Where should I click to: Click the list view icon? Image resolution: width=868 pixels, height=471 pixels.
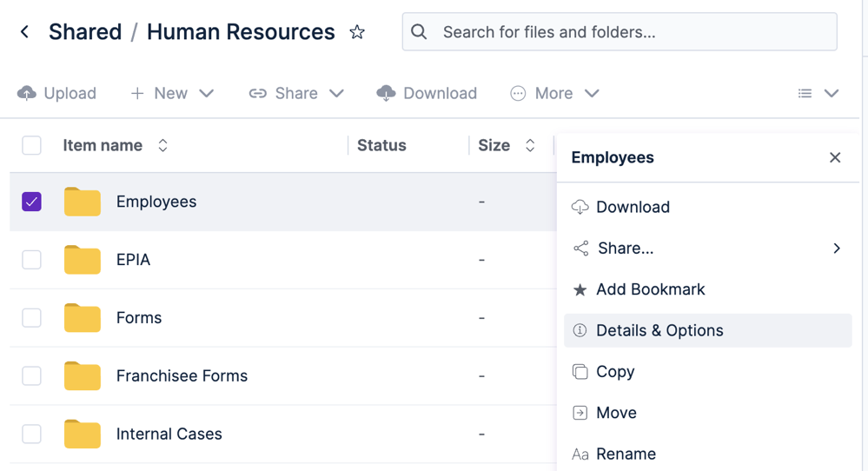(805, 94)
